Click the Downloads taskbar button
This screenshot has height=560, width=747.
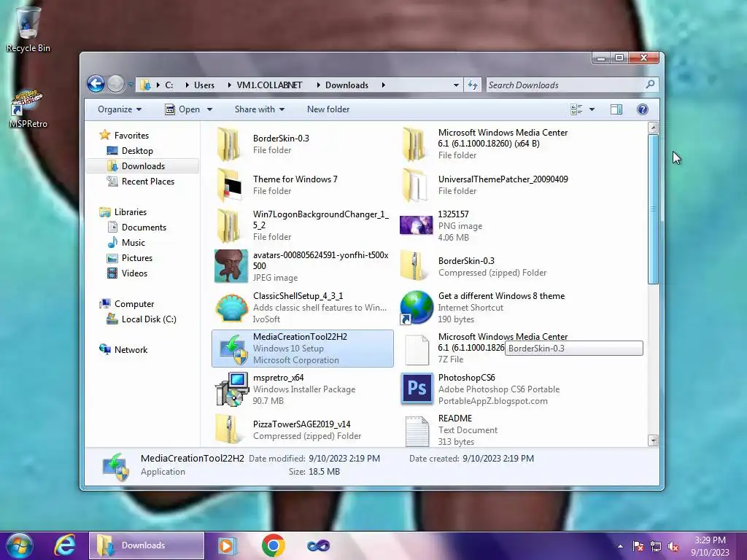point(147,545)
